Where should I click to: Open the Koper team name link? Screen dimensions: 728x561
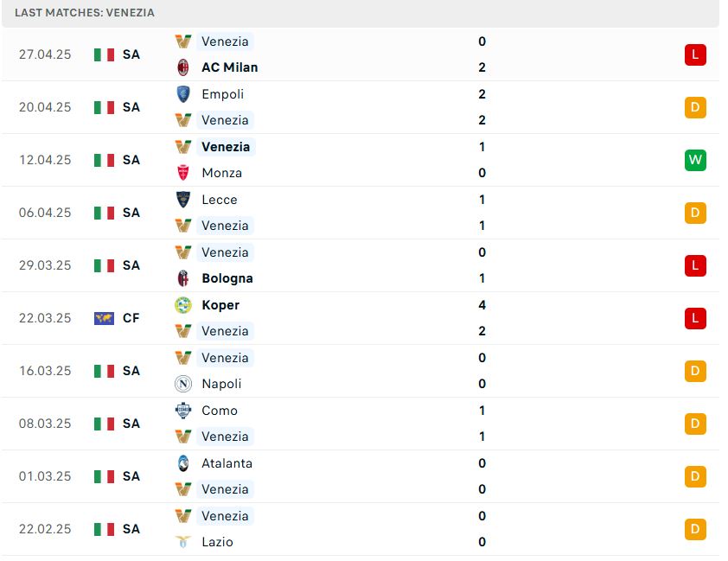click(220, 305)
